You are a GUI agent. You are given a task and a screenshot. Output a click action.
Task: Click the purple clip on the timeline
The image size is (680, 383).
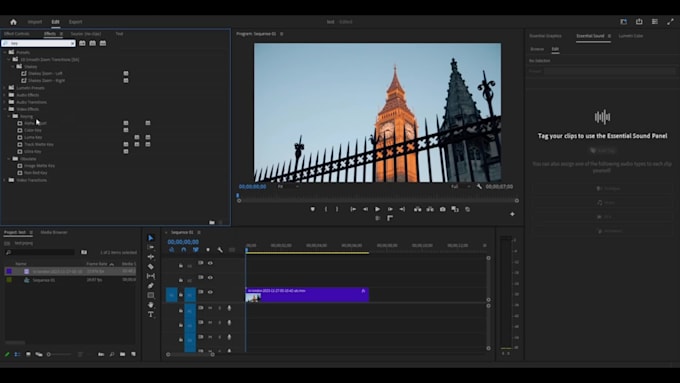click(x=307, y=295)
